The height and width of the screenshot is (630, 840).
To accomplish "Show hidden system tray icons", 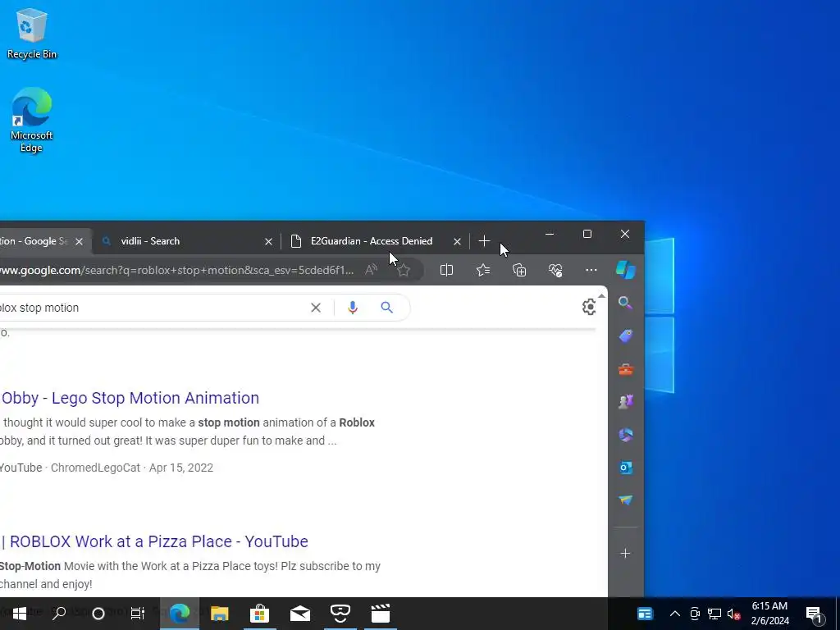I will 675,614.
